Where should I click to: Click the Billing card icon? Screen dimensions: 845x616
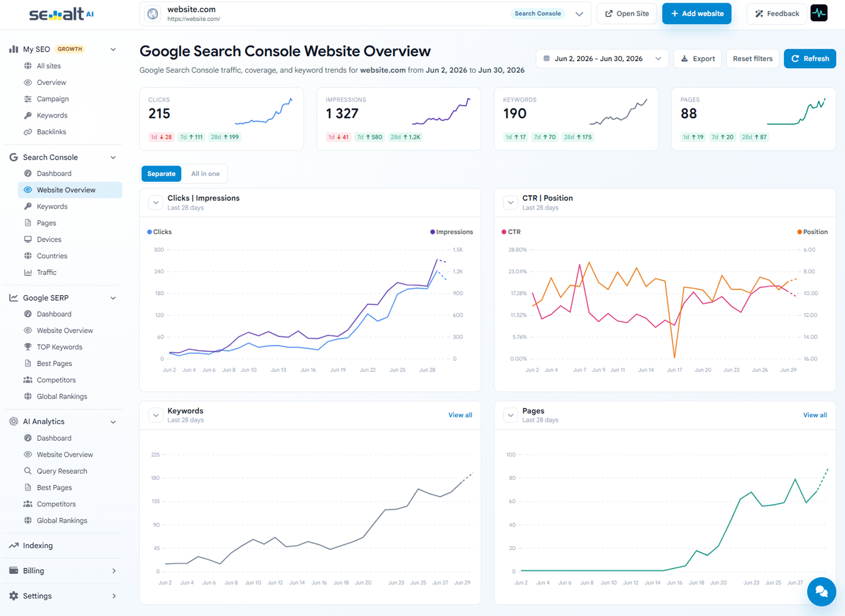point(13,570)
